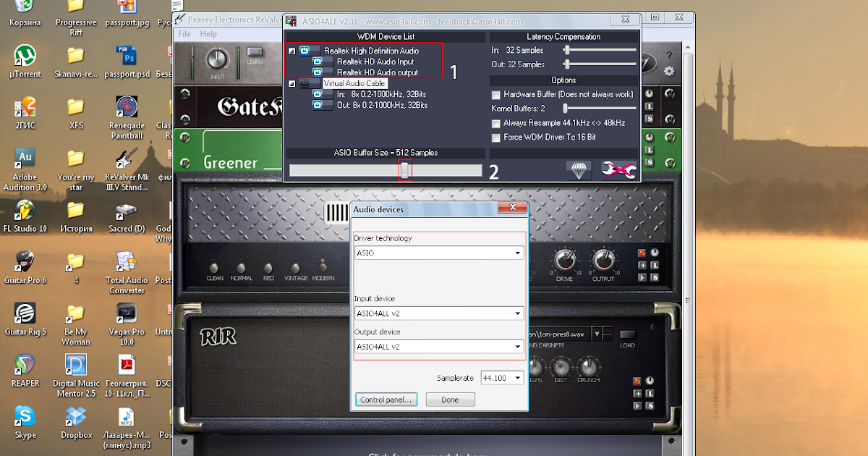Viewport: 868px width, 456px height.
Task: Click the ASIO Buffer Size slider handle
Action: tap(405, 170)
